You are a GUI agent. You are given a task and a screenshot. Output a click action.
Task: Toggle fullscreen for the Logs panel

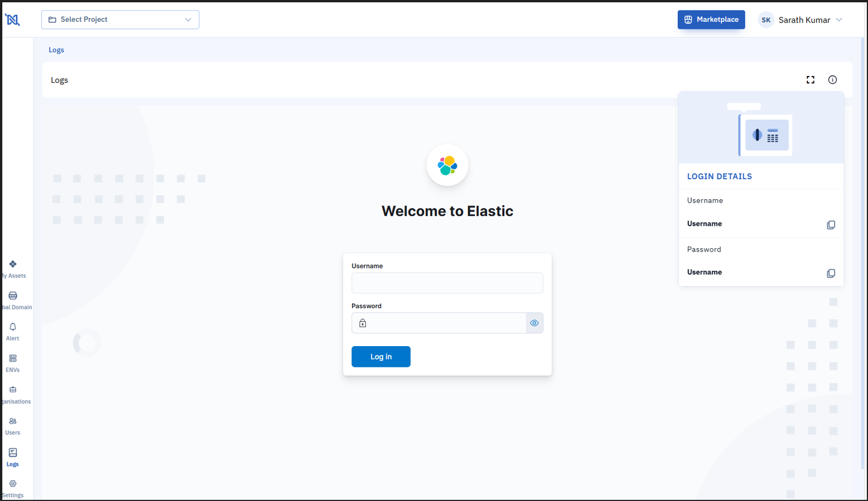coord(810,80)
